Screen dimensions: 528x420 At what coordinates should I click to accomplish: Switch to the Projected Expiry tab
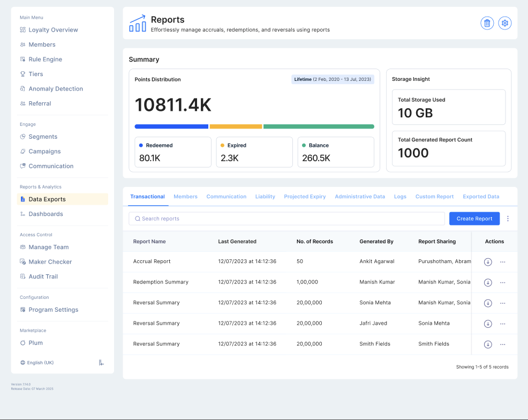305,197
